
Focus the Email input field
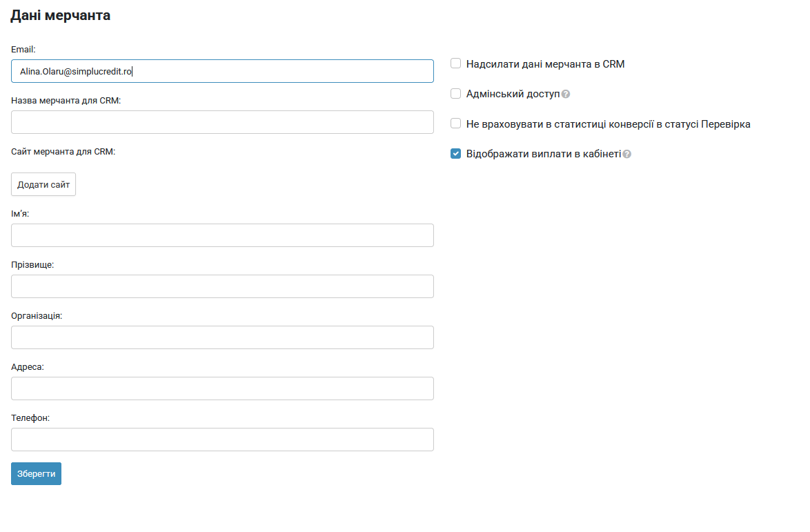click(x=222, y=71)
